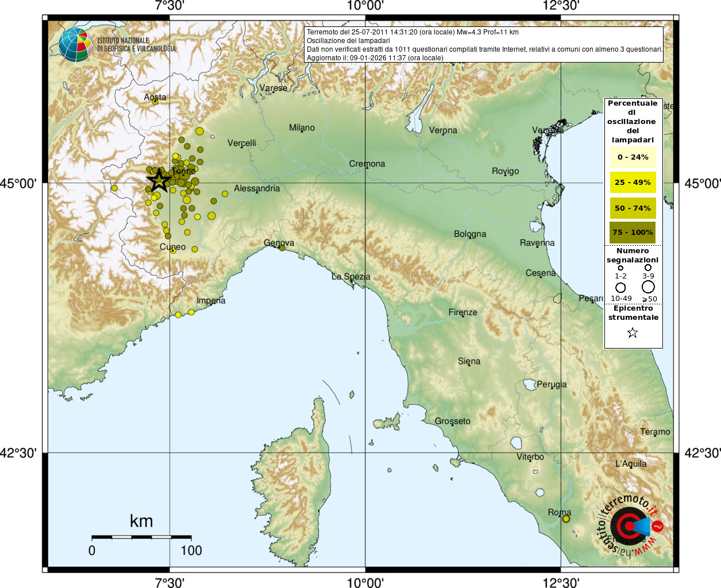Click the bottom 12°30' longitude label
The image size is (721, 588).
click(561, 583)
